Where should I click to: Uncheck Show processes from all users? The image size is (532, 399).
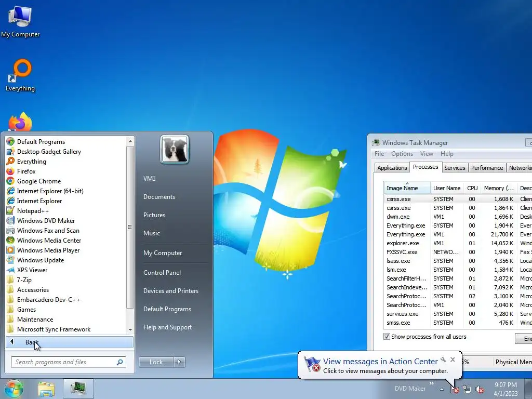tap(387, 337)
